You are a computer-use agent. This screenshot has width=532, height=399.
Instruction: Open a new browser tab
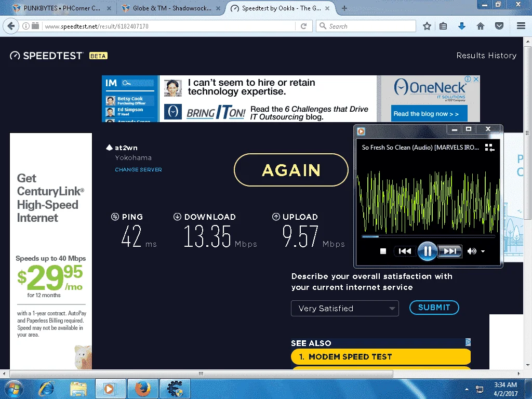pyautogui.click(x=344, y=8)
